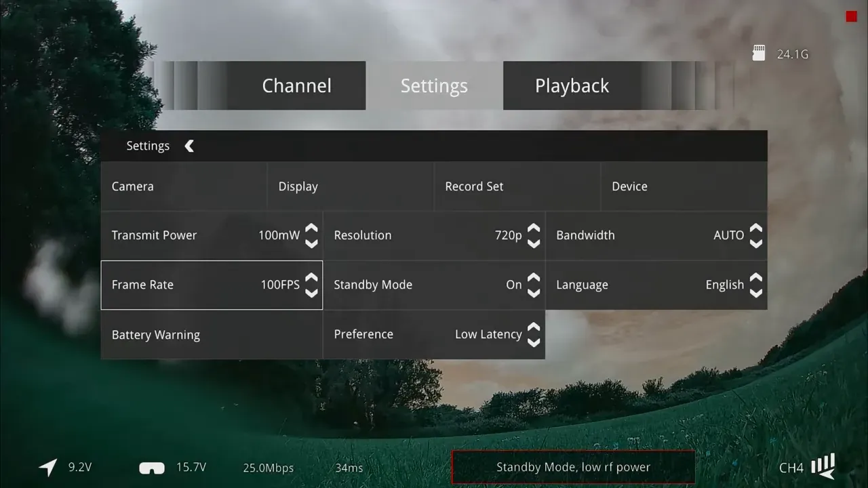This screenshot has width=868, height=488.
Task: Select the Preference Low Latency value
Action: tap(488, 334)
